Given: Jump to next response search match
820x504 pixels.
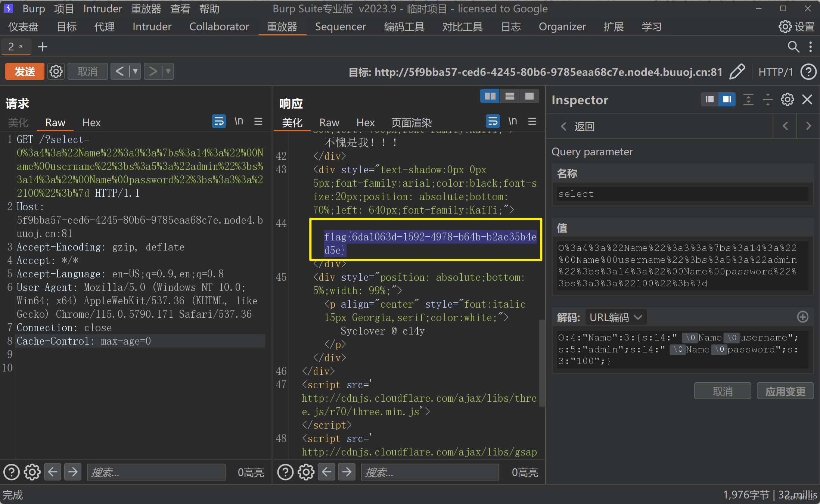Looking at the screenshot, I should coord(347,472).
